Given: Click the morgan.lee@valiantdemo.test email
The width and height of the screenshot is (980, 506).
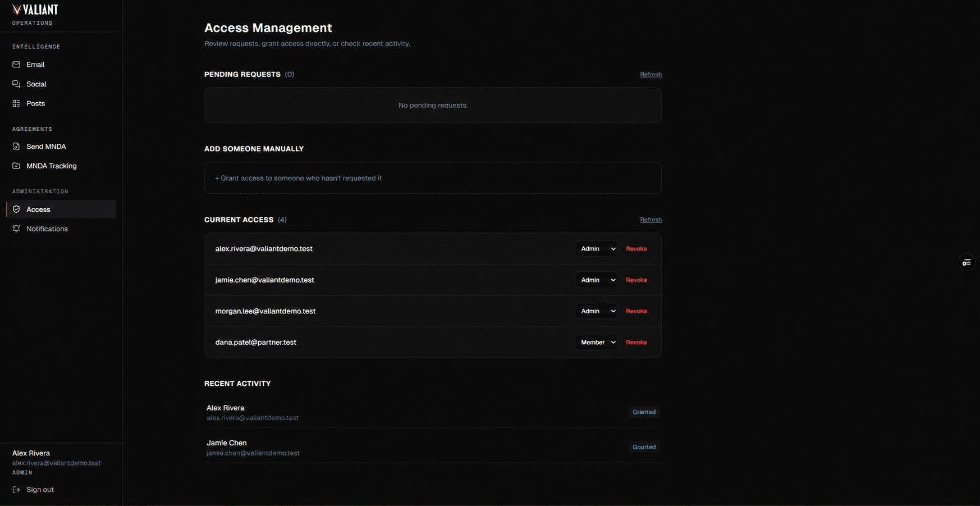Looking at the screenshot, I should coord(265,311).
